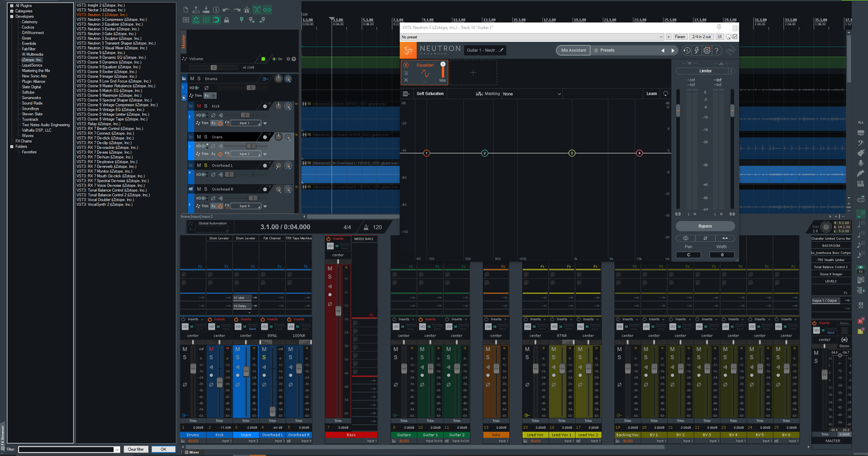Screen dimensions: 868x456
Task: Open the Mix Assistant
Action: pyautogui.click(x=574, y=50)
